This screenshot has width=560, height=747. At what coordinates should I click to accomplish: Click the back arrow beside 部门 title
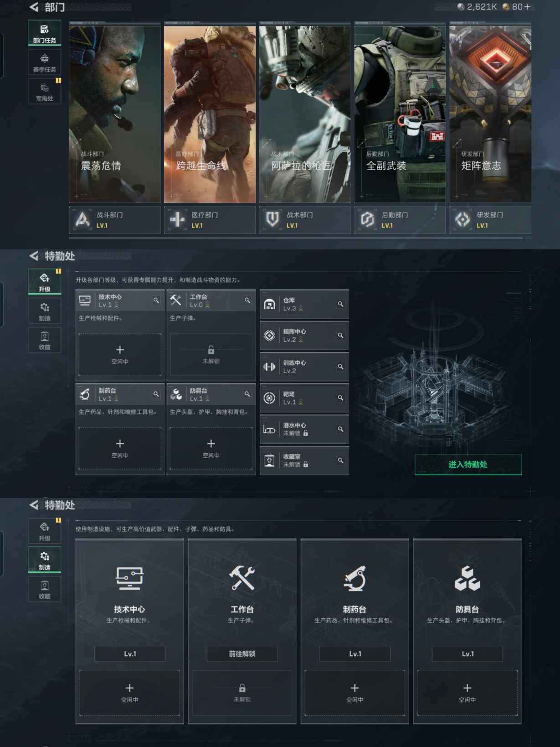coord(34,7)
